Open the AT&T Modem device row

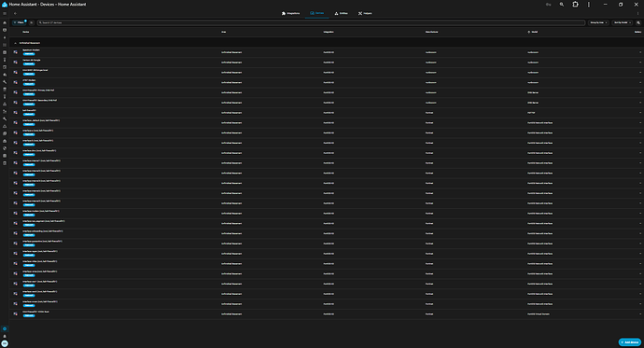327,82
